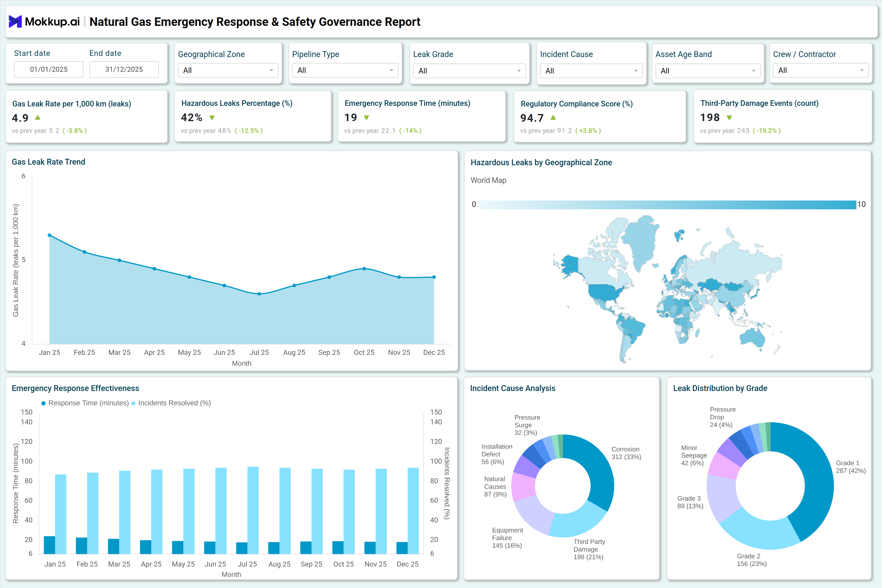Screen dimensions: 882x588
Task: Click the Gas Leak Rate up-arrow indicator
Action: pos(38,118)
